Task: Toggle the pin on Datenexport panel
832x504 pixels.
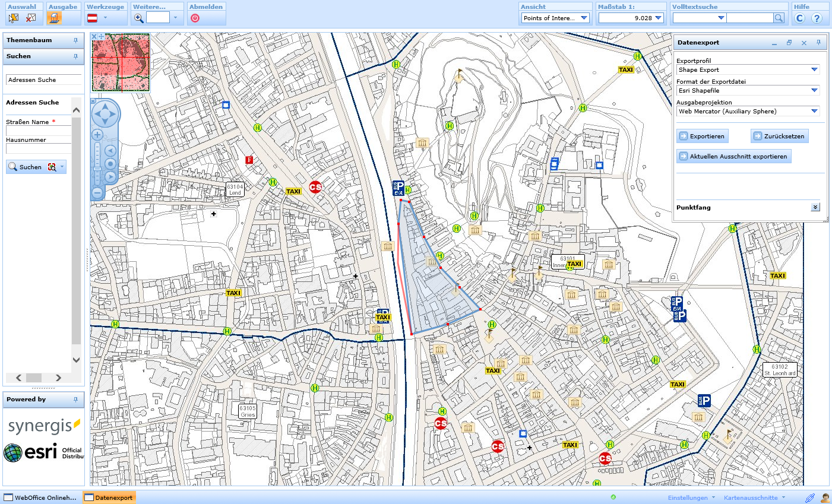Action: [818, 43]
